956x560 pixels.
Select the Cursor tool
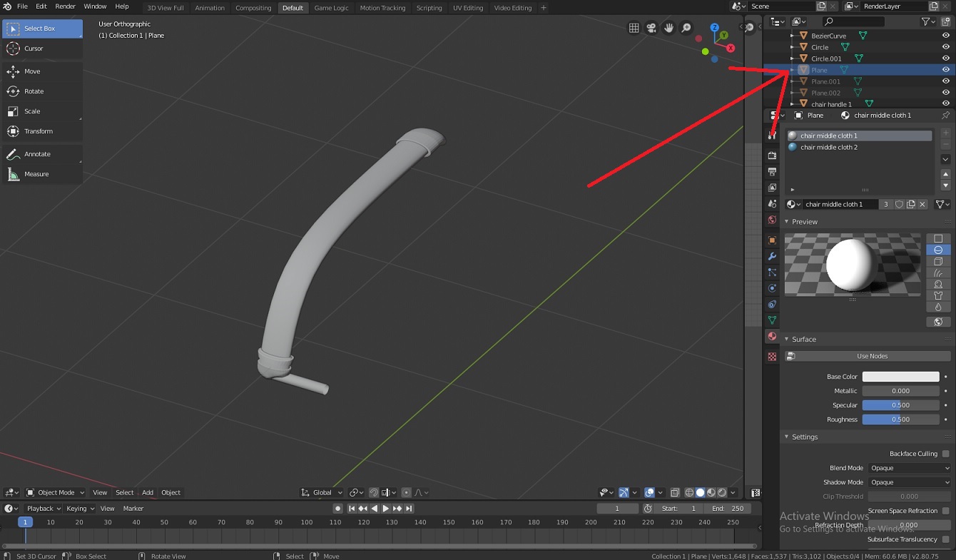click(42, 49)
